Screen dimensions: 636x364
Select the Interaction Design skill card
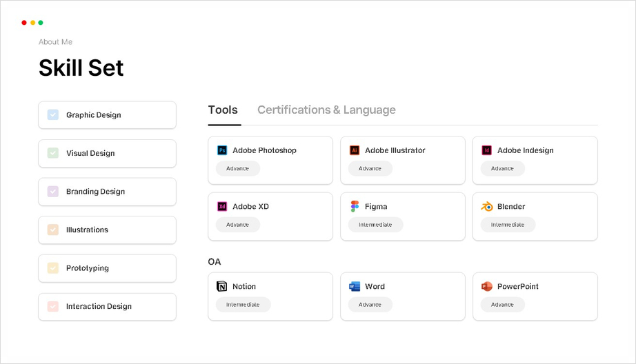coord(108,307)
